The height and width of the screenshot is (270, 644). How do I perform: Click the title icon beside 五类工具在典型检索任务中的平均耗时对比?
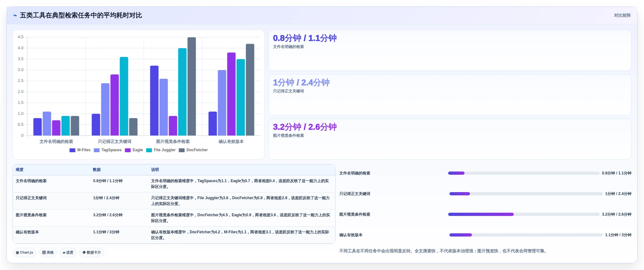tap(15, 15)
